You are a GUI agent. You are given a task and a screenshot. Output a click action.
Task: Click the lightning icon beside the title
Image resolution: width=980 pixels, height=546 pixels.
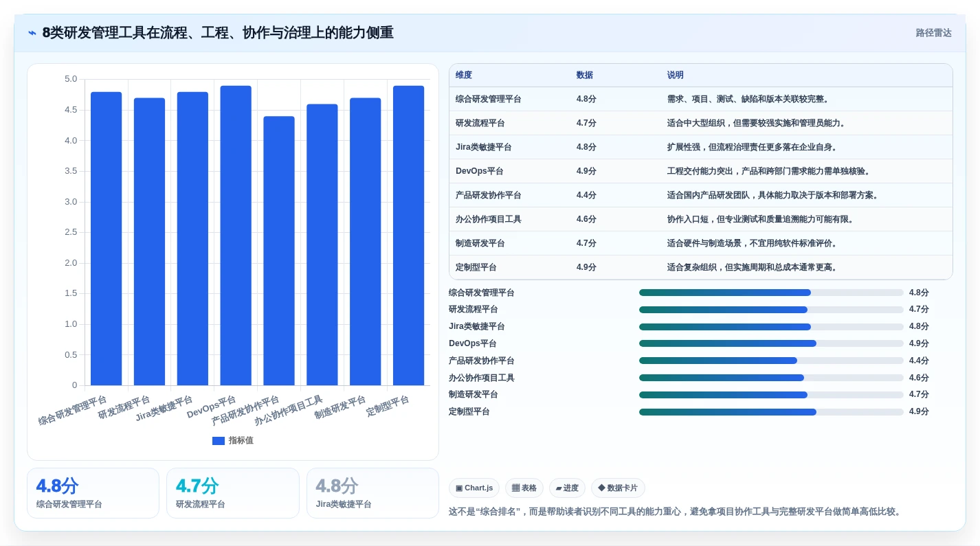point(32,33)
